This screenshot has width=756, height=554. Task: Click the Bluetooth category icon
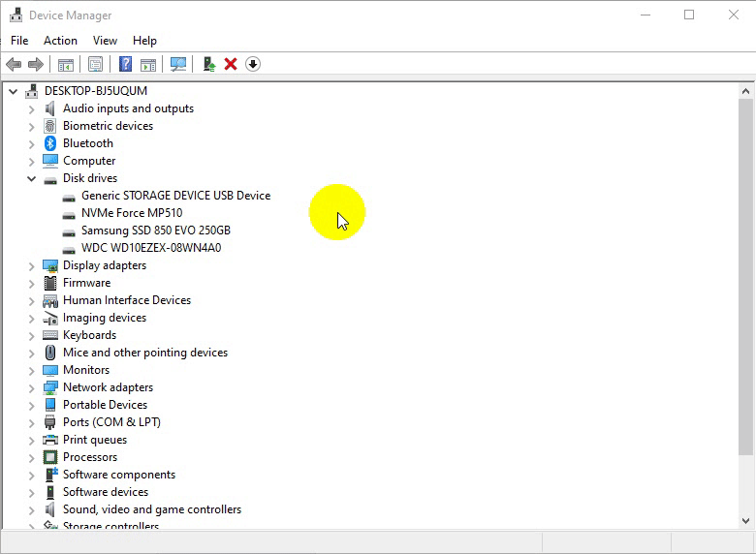[x=50, y=143]
